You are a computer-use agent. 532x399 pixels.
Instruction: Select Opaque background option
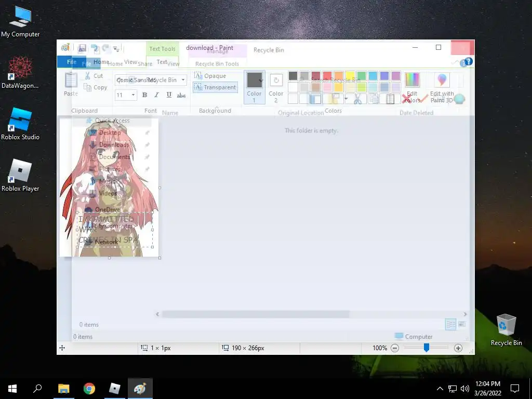tap(210, 76)
